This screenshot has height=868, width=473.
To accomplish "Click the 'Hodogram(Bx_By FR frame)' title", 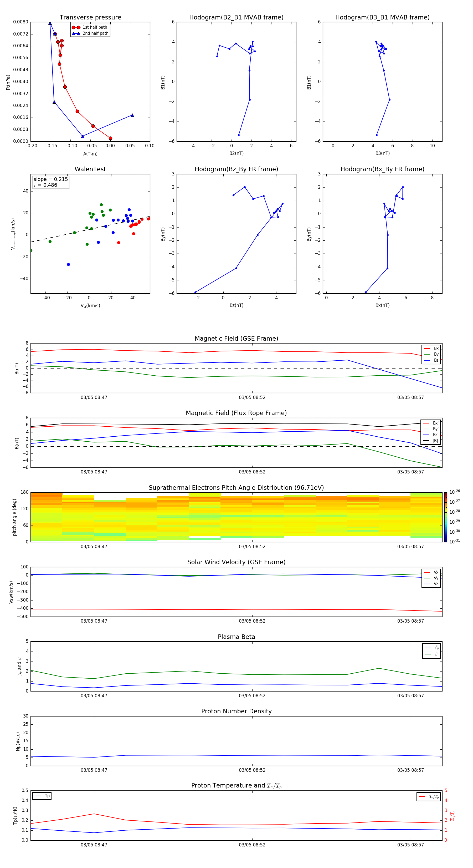I will (382, 169).
